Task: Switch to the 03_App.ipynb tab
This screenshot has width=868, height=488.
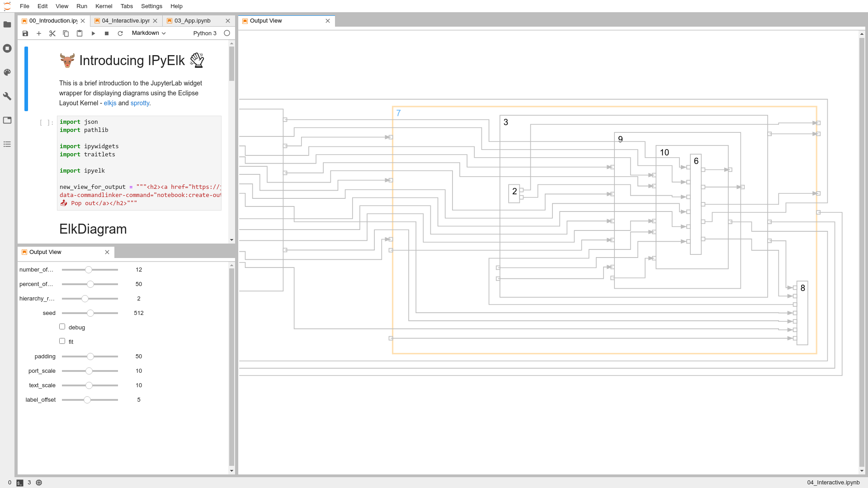Action: click(x=192, y=21)
